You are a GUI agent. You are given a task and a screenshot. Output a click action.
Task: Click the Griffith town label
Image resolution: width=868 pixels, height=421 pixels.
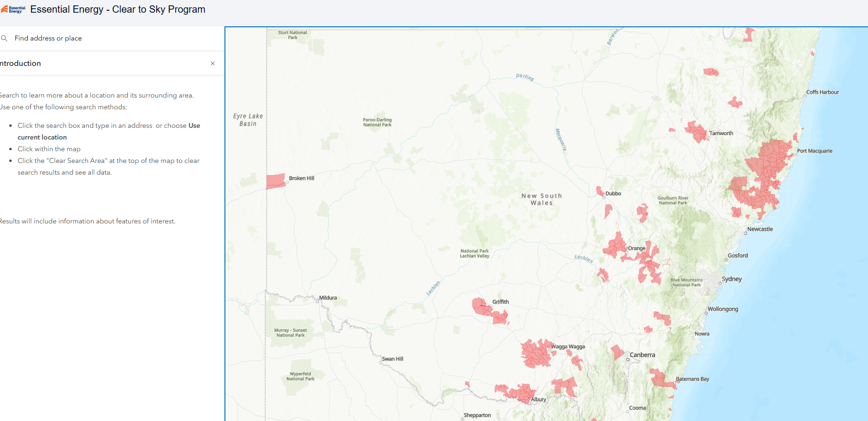(x=501, y=302)
